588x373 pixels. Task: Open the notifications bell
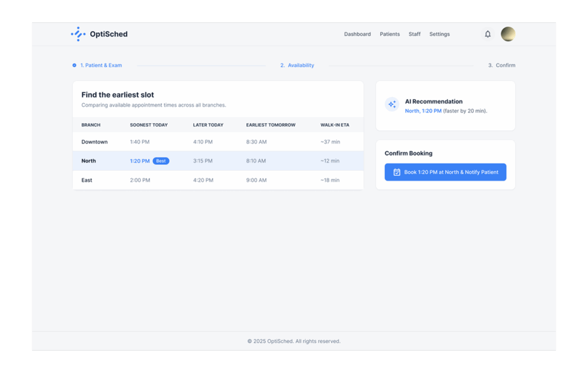tap(488, 34)
